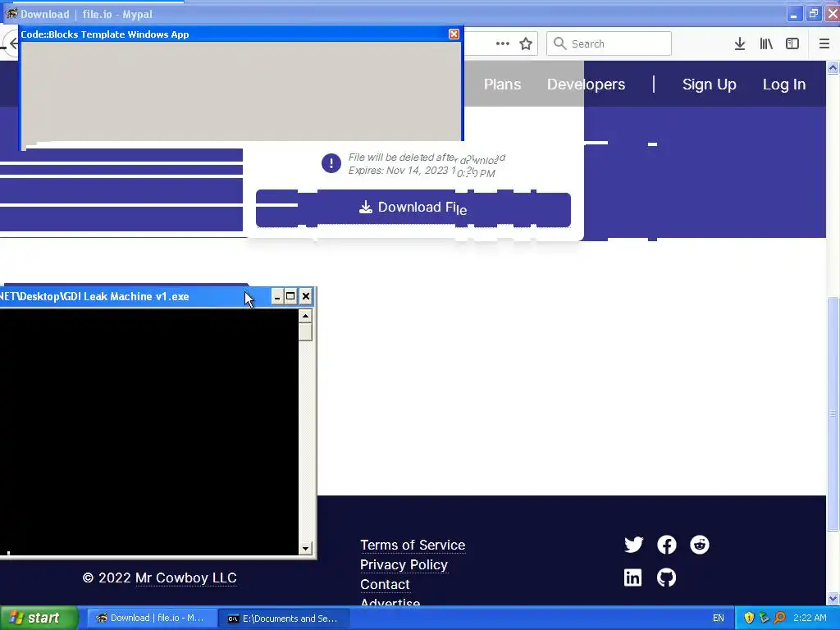Open the Twitter icon link

(x=633, y=545)
